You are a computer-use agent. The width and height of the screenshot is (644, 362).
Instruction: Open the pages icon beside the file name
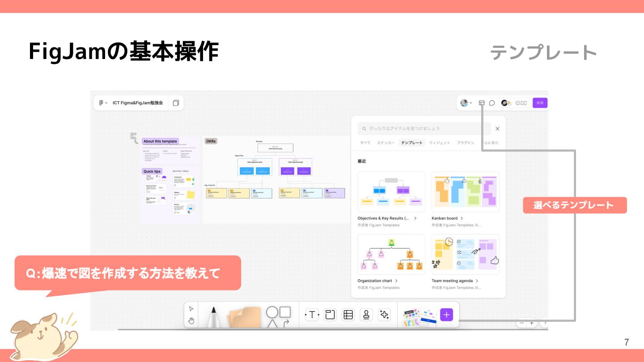click(176, 103)
